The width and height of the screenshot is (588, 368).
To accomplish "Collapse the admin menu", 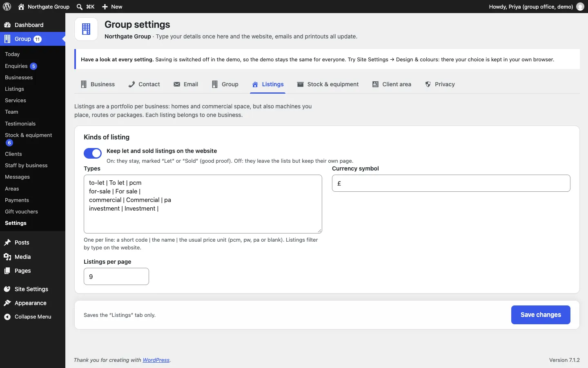I will (33, 317).
